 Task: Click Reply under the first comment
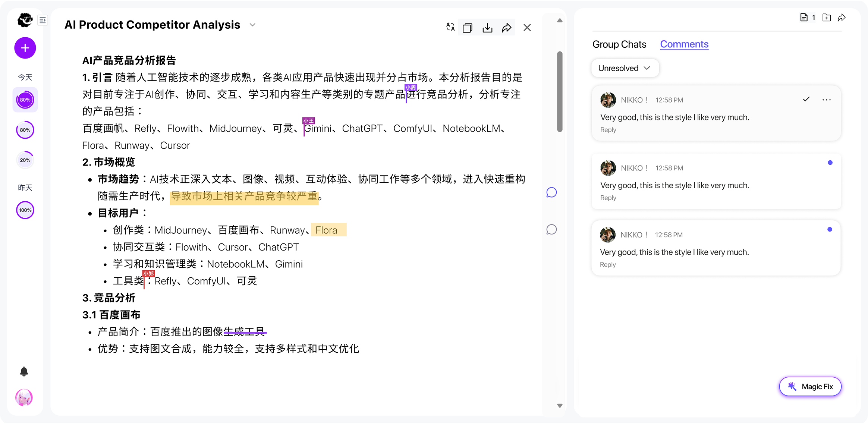pyautogui.click(x=608, y=130)
